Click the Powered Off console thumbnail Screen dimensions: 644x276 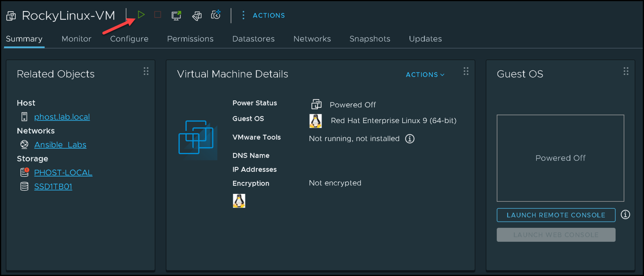click(560, 158)
